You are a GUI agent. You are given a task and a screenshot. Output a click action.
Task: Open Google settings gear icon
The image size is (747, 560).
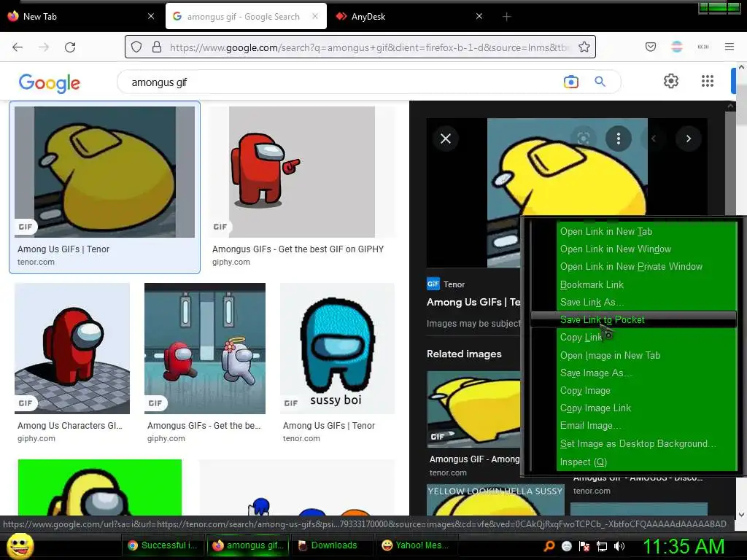pyautogui.click(x=671, y=81)
